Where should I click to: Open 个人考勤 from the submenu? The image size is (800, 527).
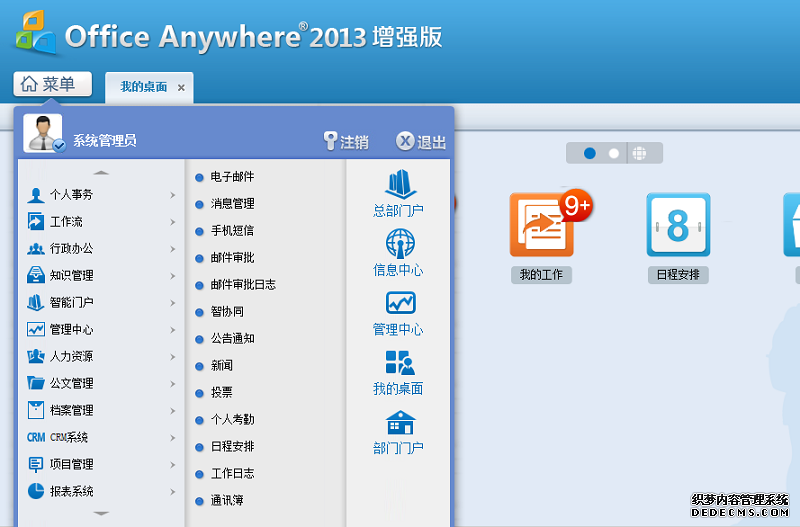[x=232, y=420]
